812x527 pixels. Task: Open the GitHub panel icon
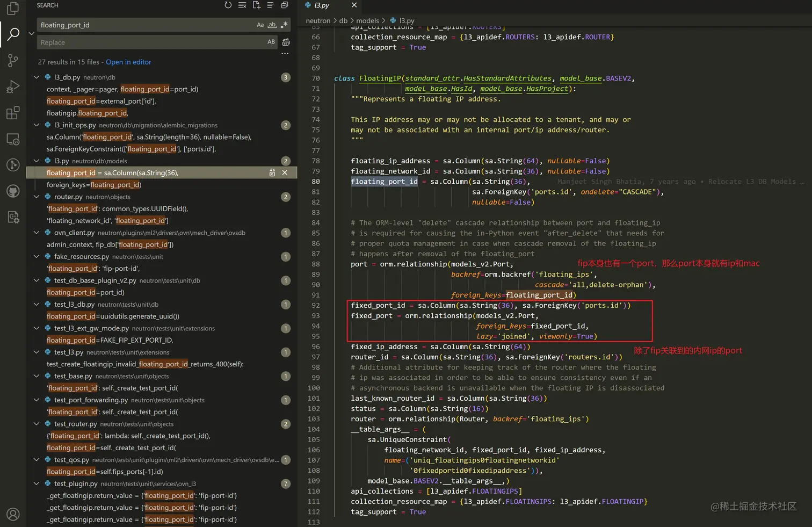pos(13,191)
